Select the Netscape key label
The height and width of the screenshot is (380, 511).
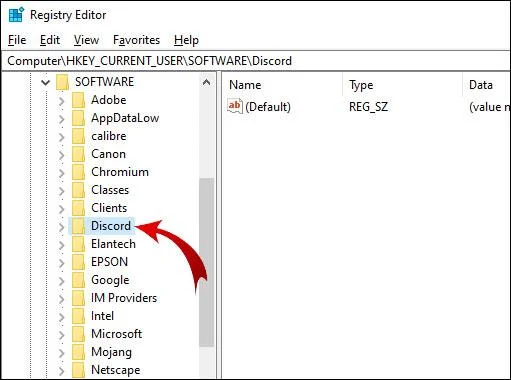[115, 370]
